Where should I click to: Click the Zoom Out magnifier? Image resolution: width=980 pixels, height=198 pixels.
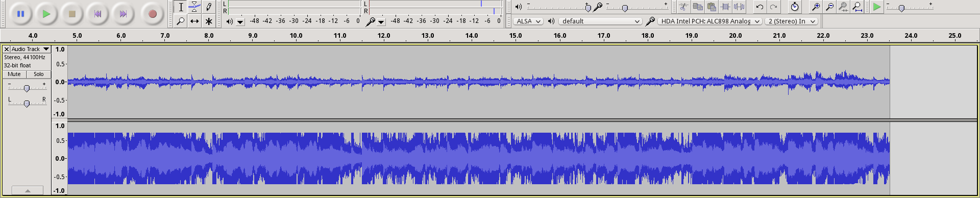coord(829,7)
